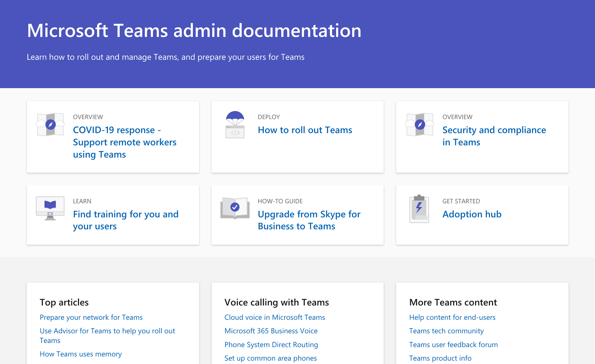Open Teams user feedback forum

[x=453, y=344]
